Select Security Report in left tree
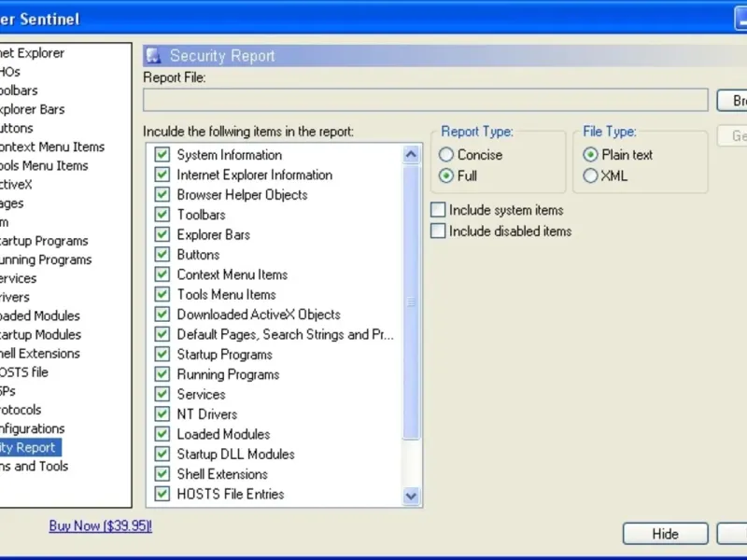 tap(30, 448)
